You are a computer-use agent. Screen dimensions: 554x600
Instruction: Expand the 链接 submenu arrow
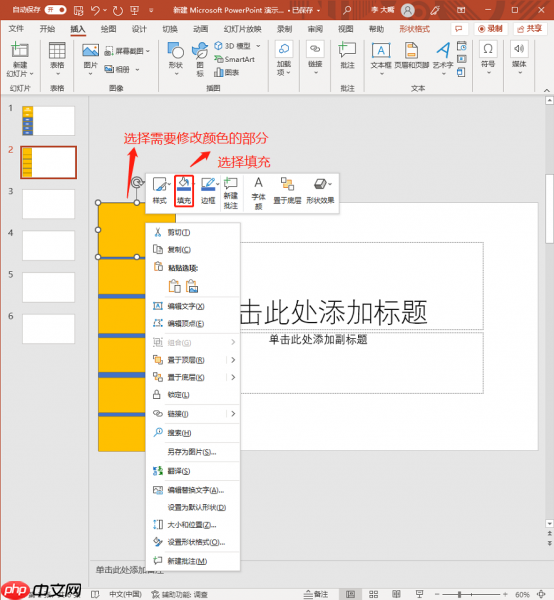(233, 414)
